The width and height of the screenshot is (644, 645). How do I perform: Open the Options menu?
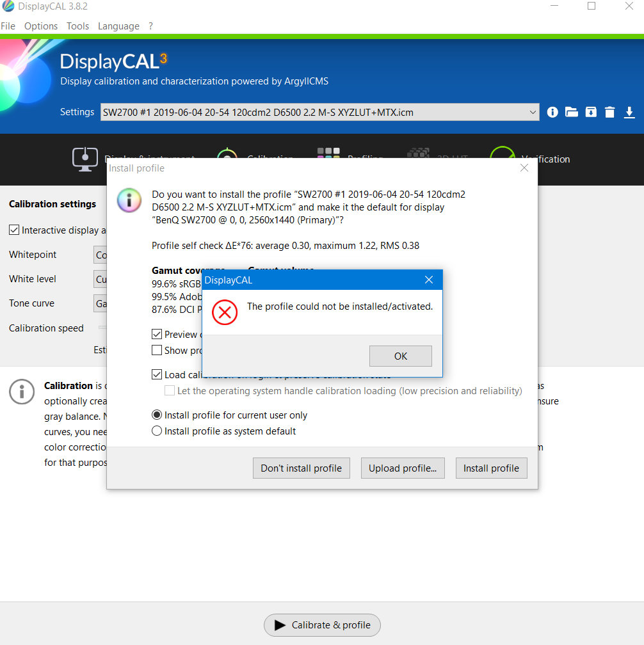(x=41, y=26)
